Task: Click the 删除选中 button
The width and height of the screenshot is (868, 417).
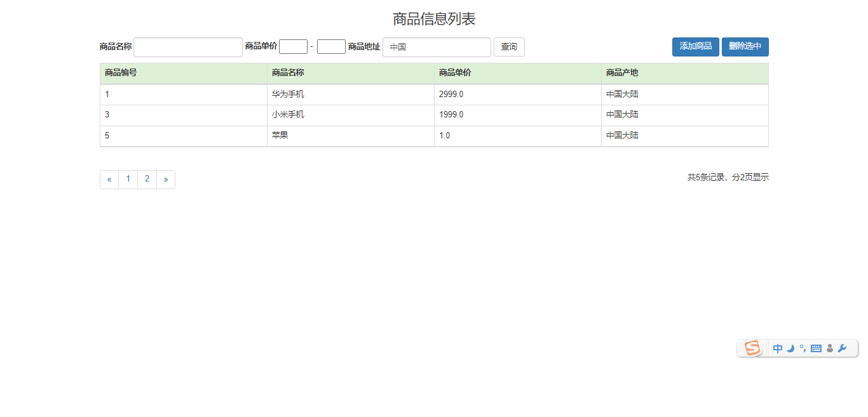Action: click(745, 47)
